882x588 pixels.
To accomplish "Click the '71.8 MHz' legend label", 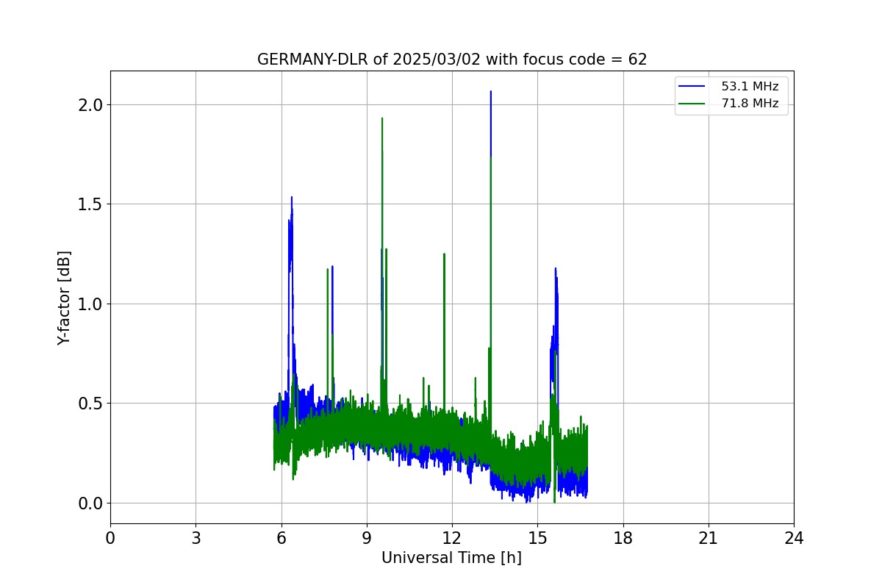I will 750,104.
